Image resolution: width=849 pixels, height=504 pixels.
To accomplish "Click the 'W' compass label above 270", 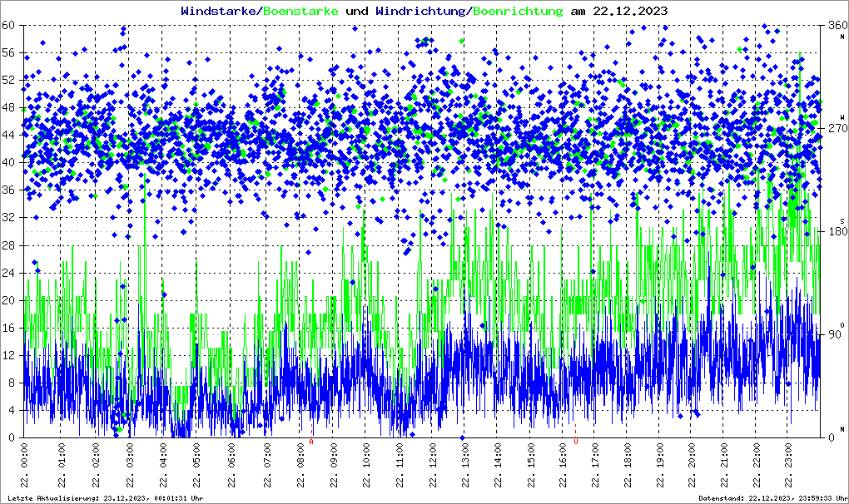I will (x=842, y=117).
